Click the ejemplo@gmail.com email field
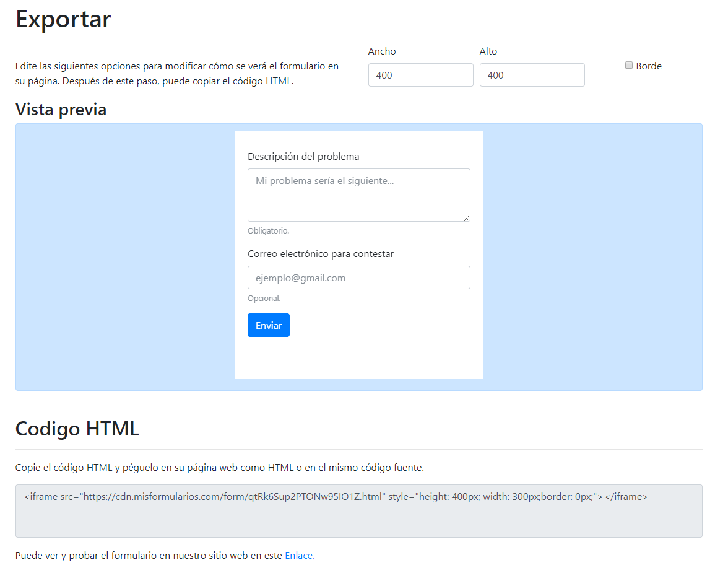This screenshot has width=728, height=573. [359, 278]
